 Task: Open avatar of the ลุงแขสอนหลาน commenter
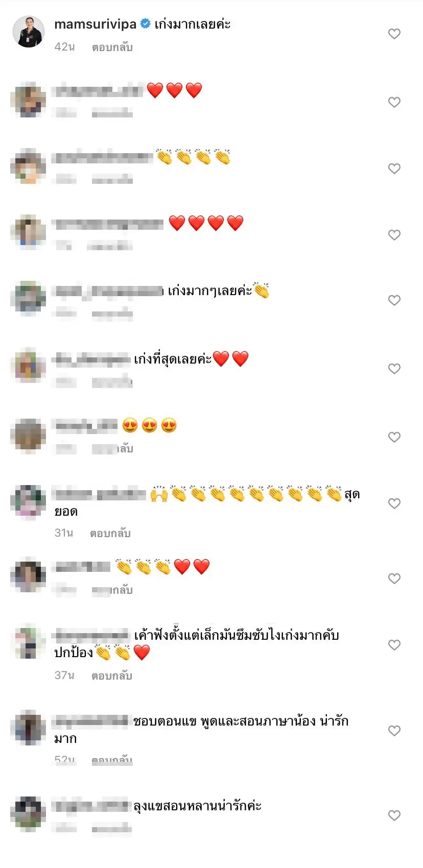[29, 813]
